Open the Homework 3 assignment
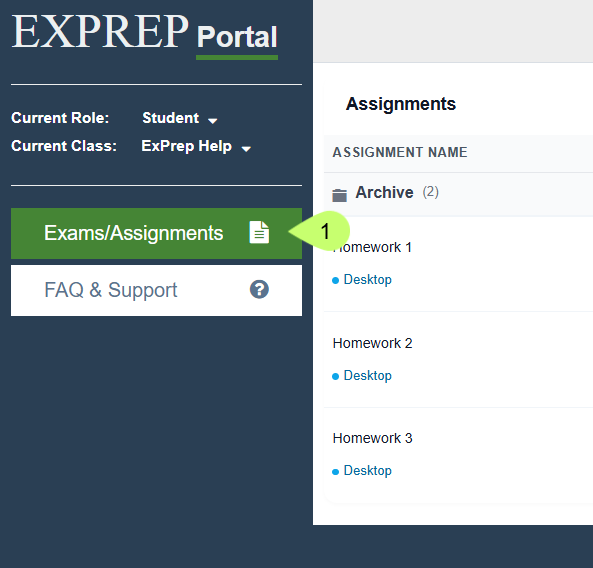Viewport: 593px width, 568px height. (372, 438)
